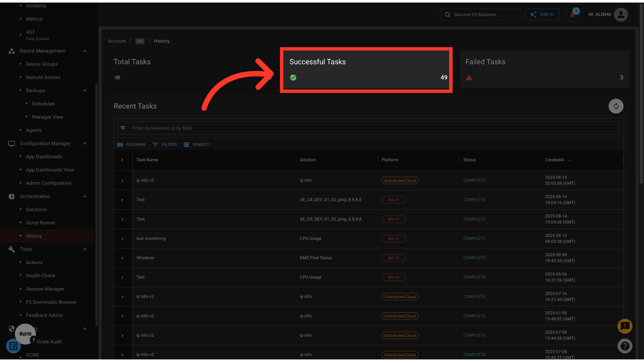Open Script Runner in sidebar
The width and height of the screenshot is (644, 362).
pyautogui.click(x=41, y=223)
